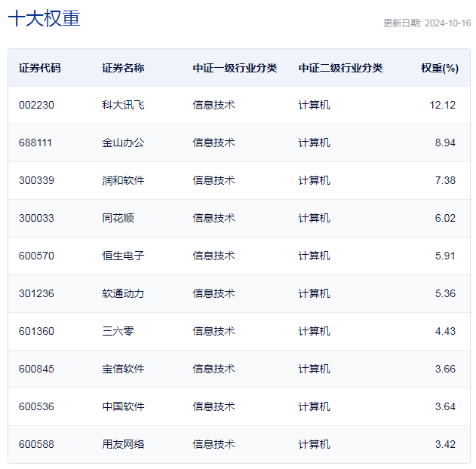The image size is (476, 469).
Task: Click stock code 600570
Action: tap(36, 256)
